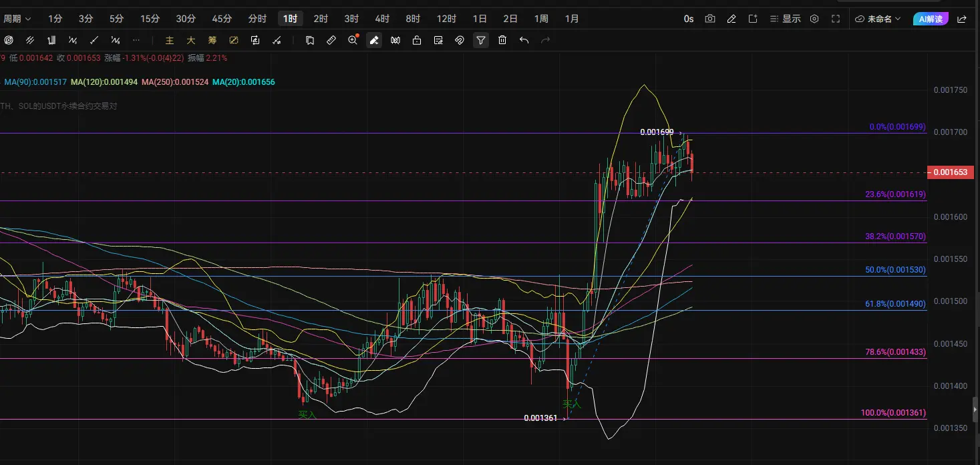Open the 未命名 layout dropdown

coord(878,19)
